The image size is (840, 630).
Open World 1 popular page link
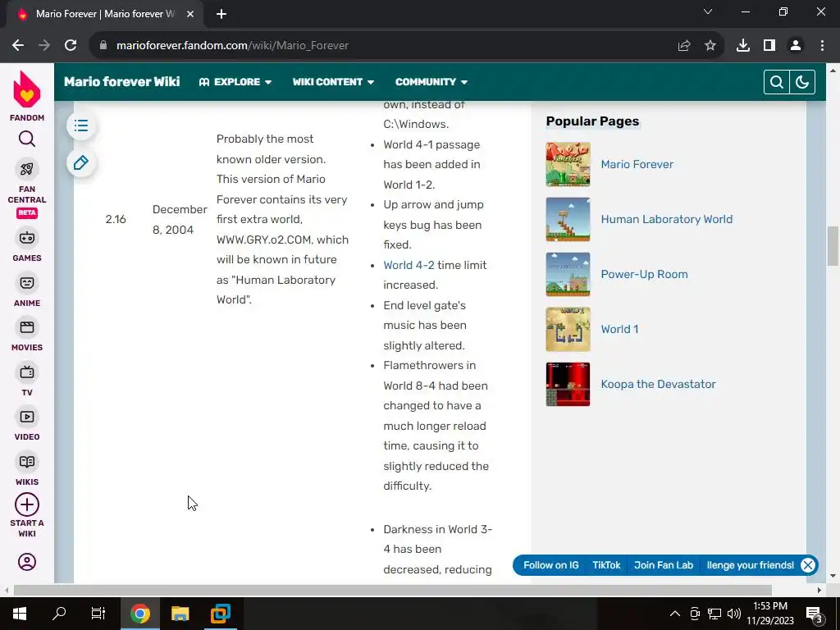pos(619,330)
